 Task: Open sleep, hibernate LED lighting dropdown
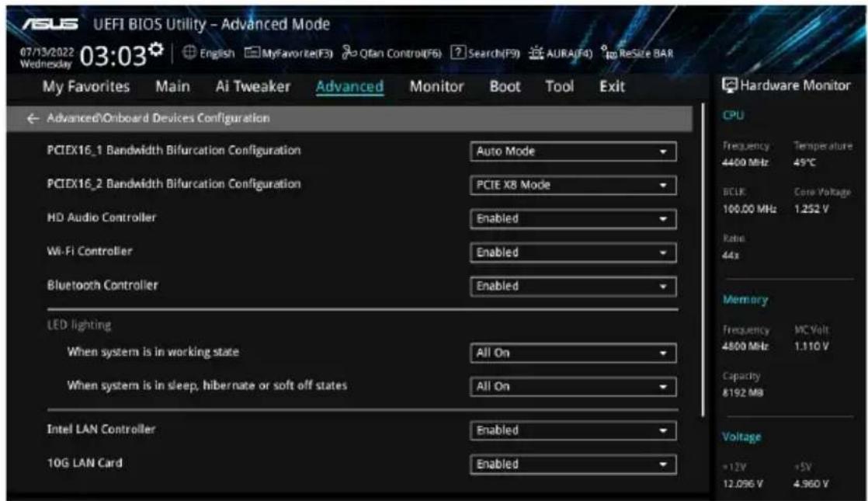(x=573, y=387)
